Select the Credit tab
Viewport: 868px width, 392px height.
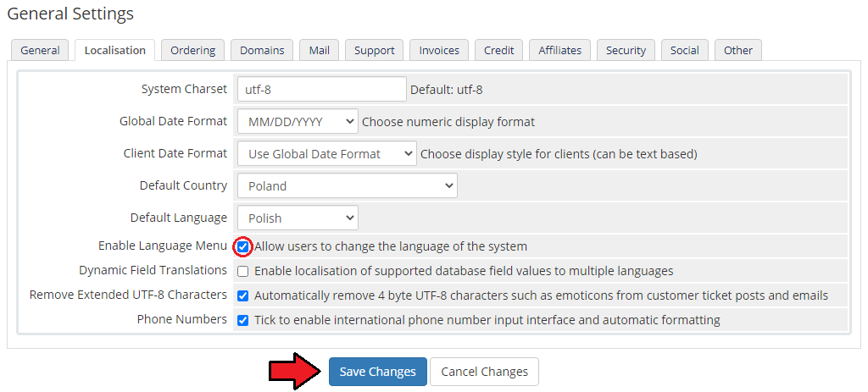498,50
